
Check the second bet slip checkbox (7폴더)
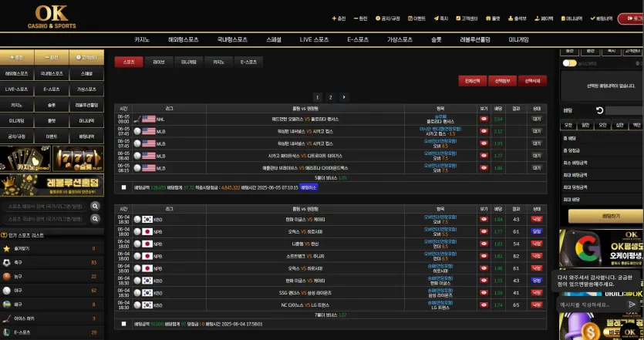coord(123,324)
